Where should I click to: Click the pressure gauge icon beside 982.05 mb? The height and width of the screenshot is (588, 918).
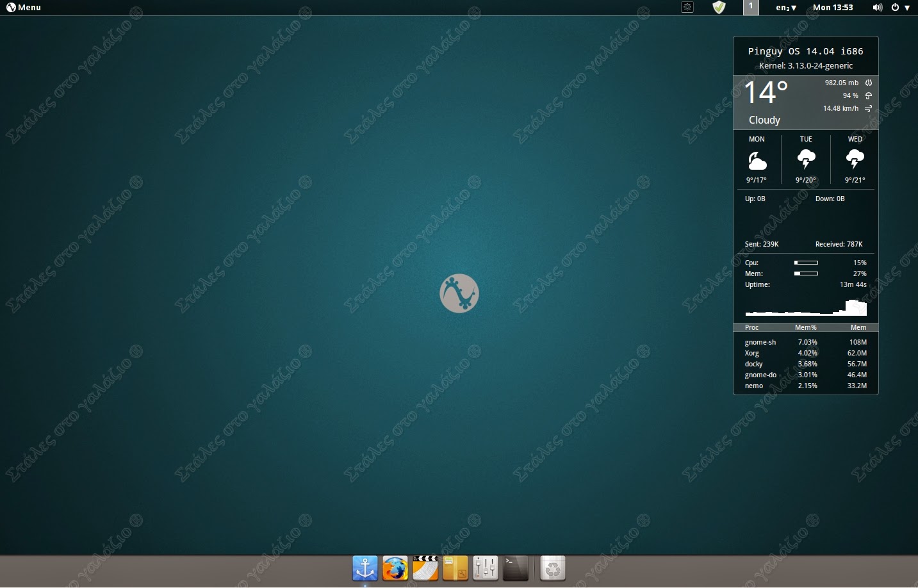click(x=869, y=83)
